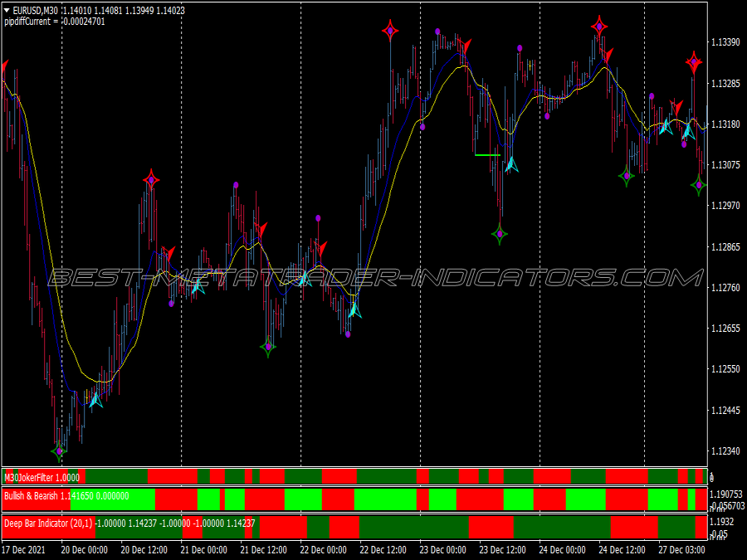Image resolution: width=747 pixels, height=560 pixels.
Task: Click the 27 Dec 03:00 time label
Action: (x=681, y=549)
